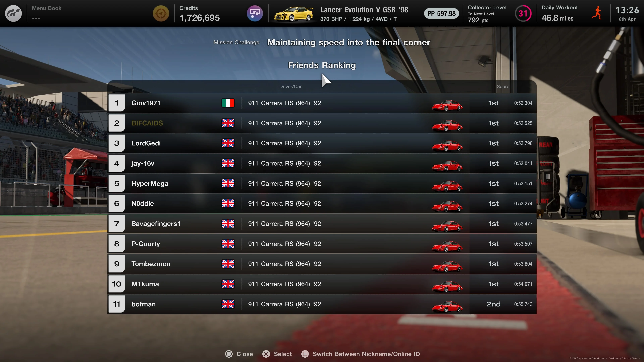Open the gold credits coin icon
Screen dimensions: 644x362
[161, 13]
